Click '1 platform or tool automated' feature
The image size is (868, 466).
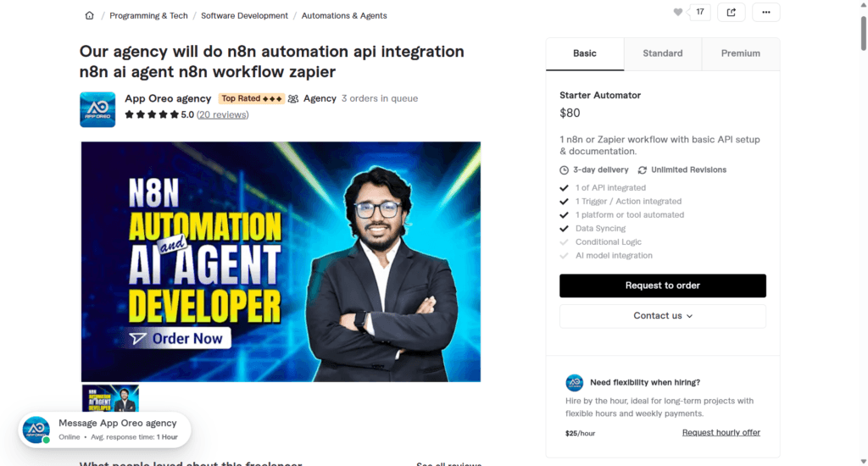point(630,215)
